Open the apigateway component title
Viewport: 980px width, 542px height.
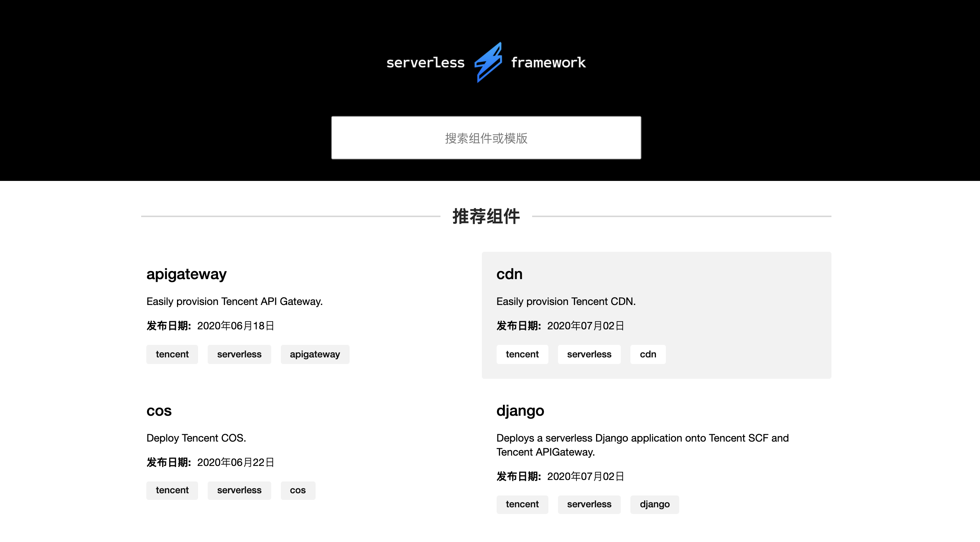tap(186, 274)
